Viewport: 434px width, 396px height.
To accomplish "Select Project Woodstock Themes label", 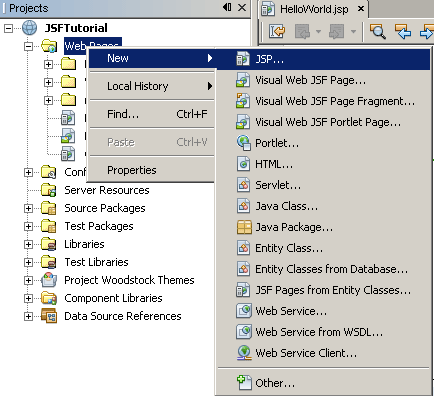I will [129, 280].
